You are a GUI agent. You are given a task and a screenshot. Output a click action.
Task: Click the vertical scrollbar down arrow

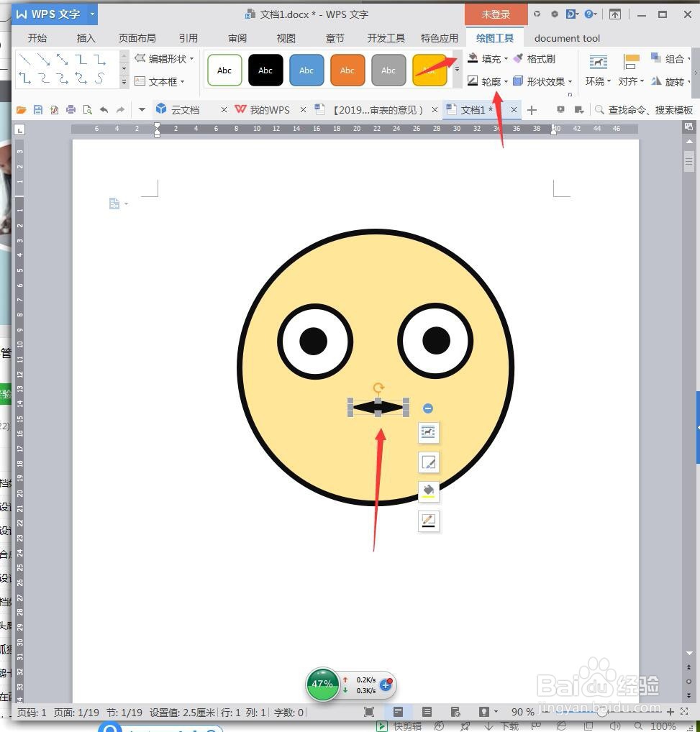click(x=689, y=653)
